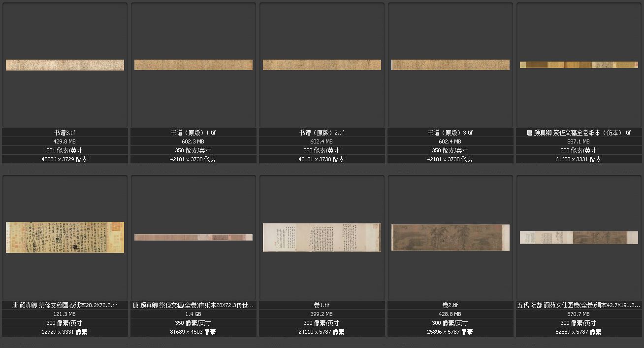Click the 52589 x 5787 像素 dimensions label
This screenshot has height=348, width=644.
(x=579, y=332)
